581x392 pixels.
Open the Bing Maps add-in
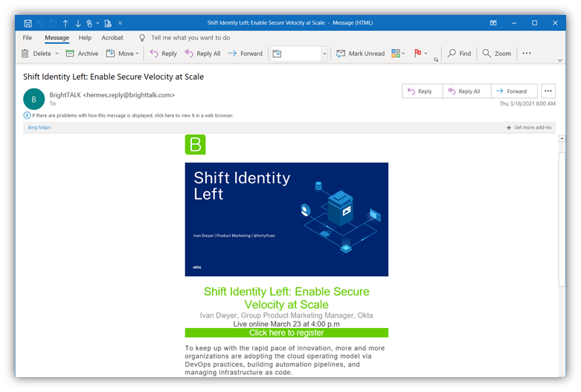tap(39, 127)
